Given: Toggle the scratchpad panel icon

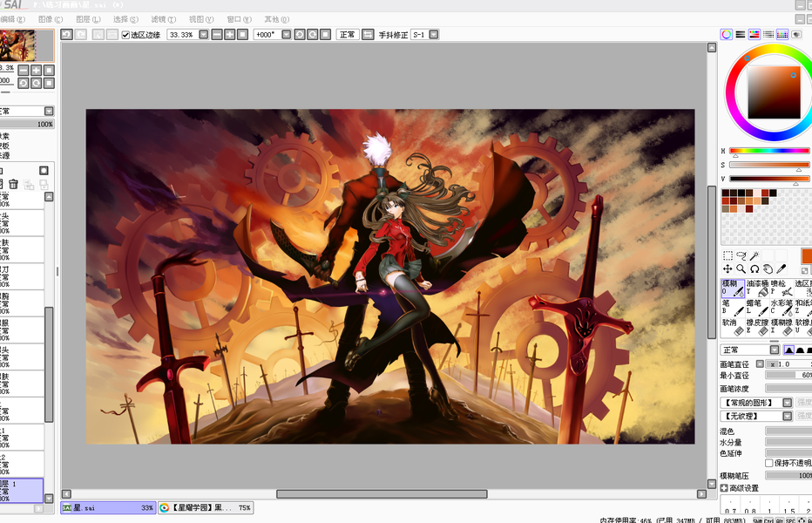Looking at the screenshot, I should coord(796,35).
